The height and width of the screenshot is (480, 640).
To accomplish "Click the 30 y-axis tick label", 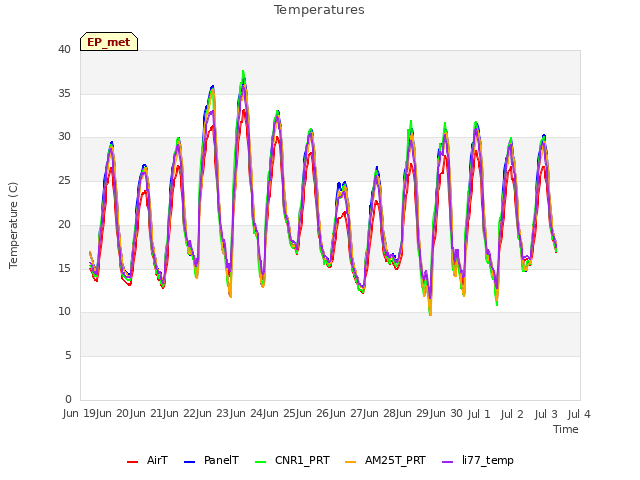I will [x=64, y=137].
